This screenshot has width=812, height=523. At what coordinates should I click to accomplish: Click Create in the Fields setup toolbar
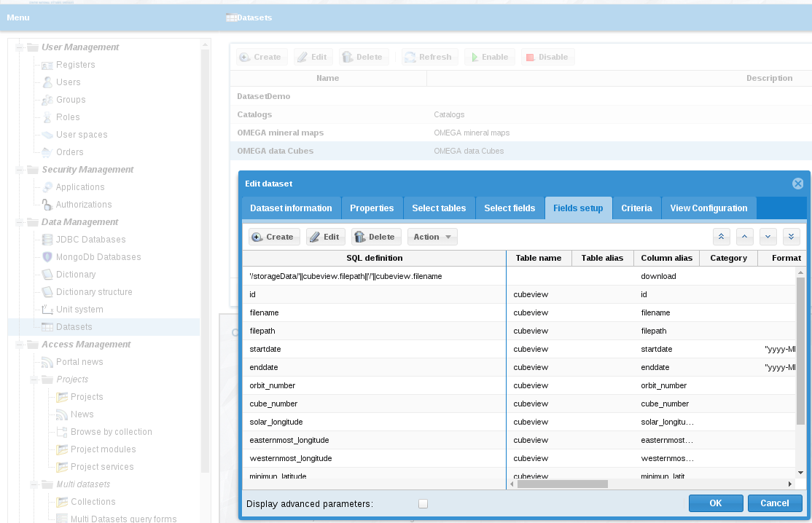(274, 237)
